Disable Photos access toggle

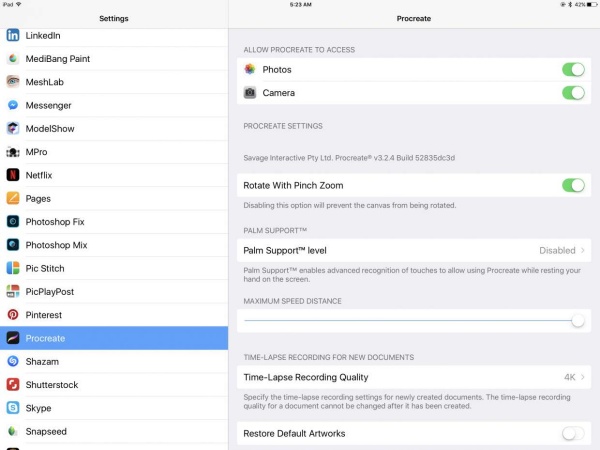pyautogui.click(x=573, y=70)
